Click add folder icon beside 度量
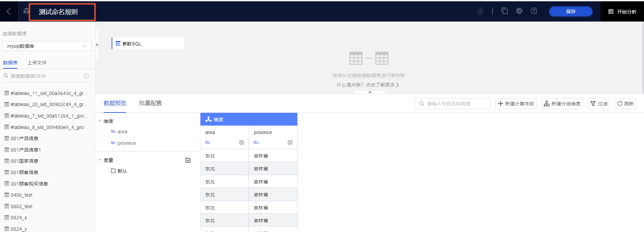The height and width of the screenshot is (232, 644). tap(188, 160)
